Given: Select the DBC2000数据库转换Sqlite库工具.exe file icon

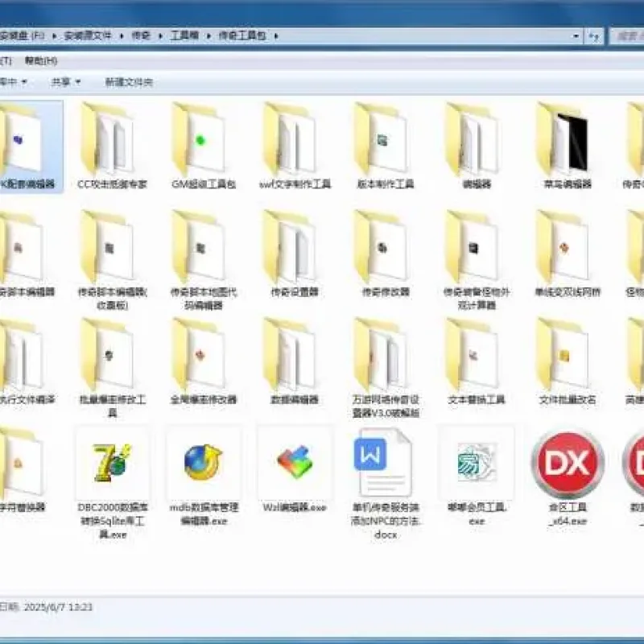Looking at the screenshot, I should (112, 463).
